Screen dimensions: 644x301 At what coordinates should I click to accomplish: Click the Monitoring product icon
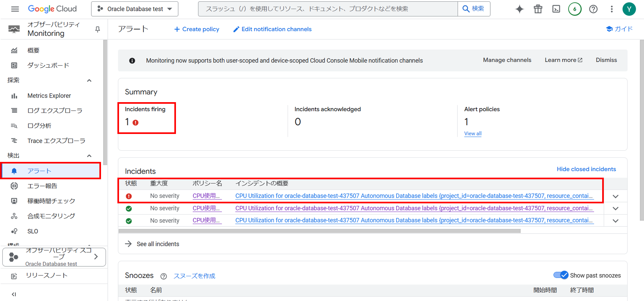(14, 29)
